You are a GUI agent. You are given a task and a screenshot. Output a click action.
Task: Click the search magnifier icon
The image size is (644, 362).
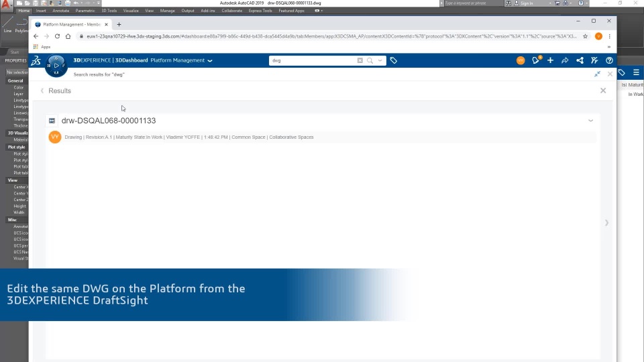[x=370, y=60]
